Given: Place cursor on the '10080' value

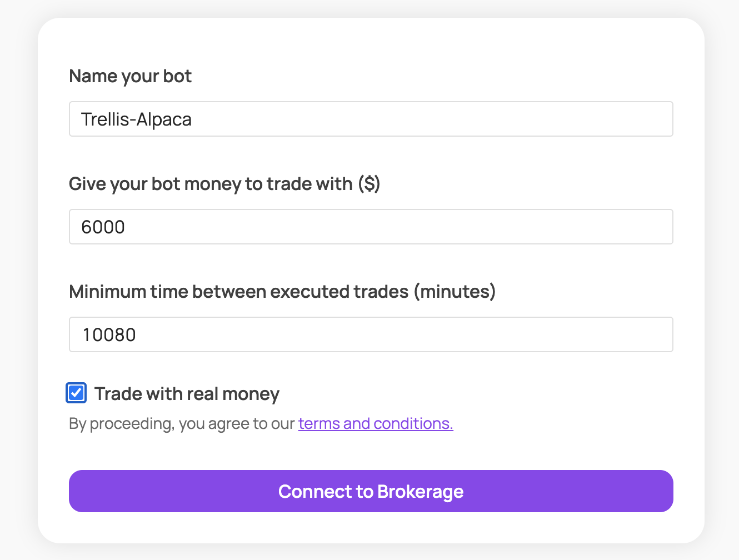Looking at the screenshot, I should [109, 335].
